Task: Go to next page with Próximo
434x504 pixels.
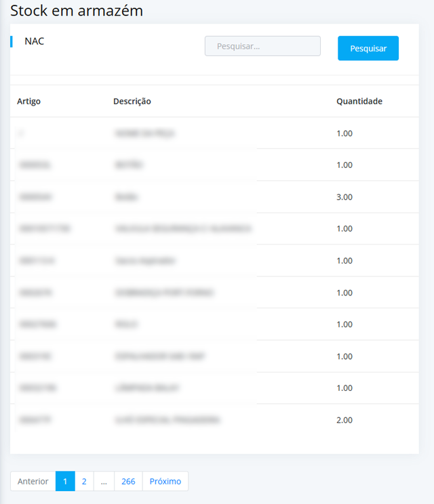Action: pos(165,482)
